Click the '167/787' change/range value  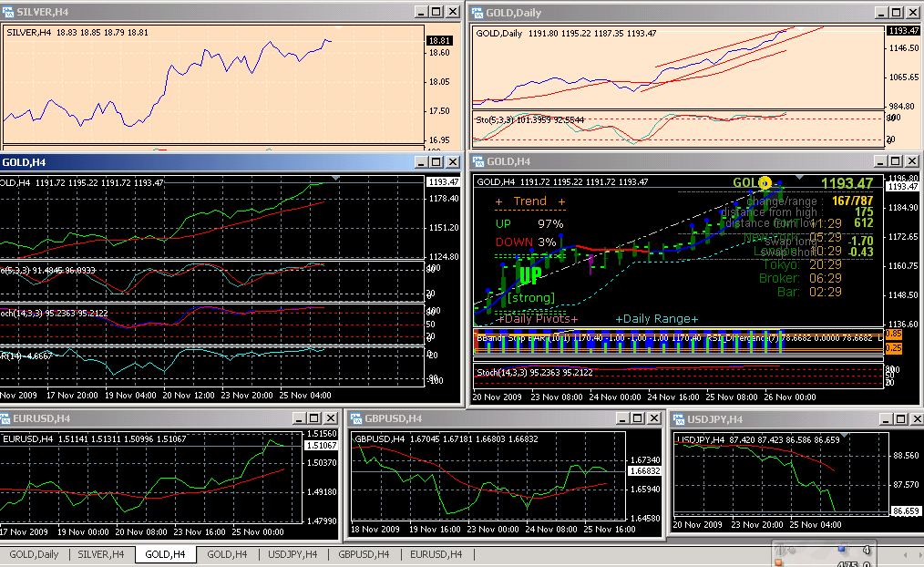[x=853, y=201]
